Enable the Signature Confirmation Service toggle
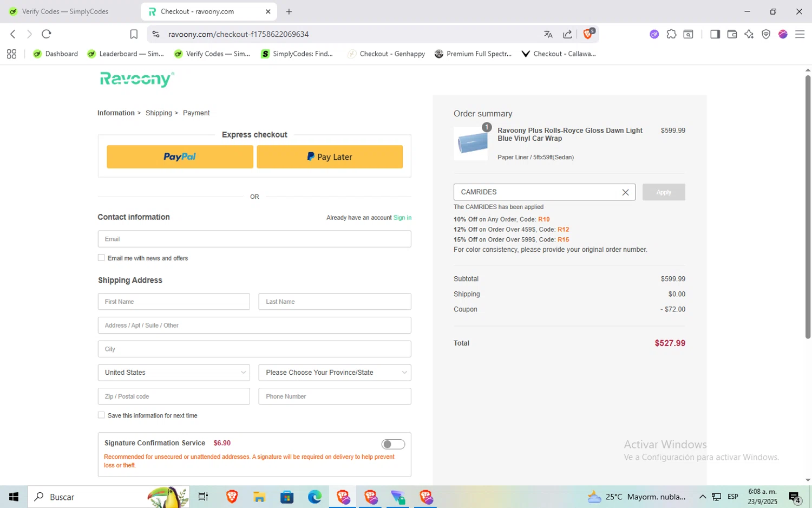812x508 pixels. point(393,444)
